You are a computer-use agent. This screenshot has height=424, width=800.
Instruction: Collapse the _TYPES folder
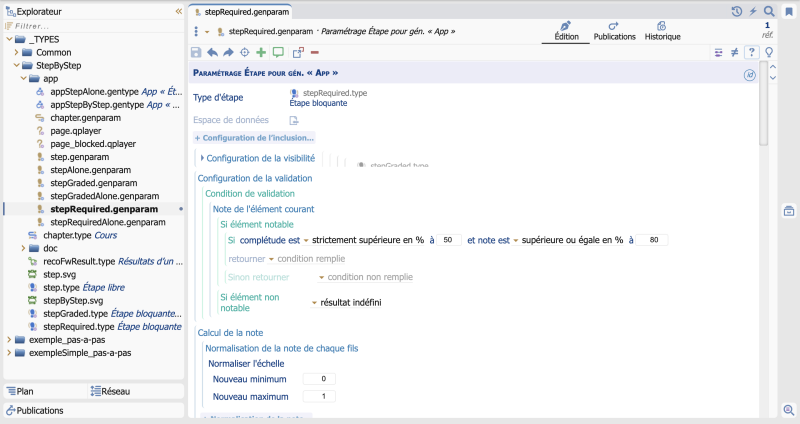9,39
